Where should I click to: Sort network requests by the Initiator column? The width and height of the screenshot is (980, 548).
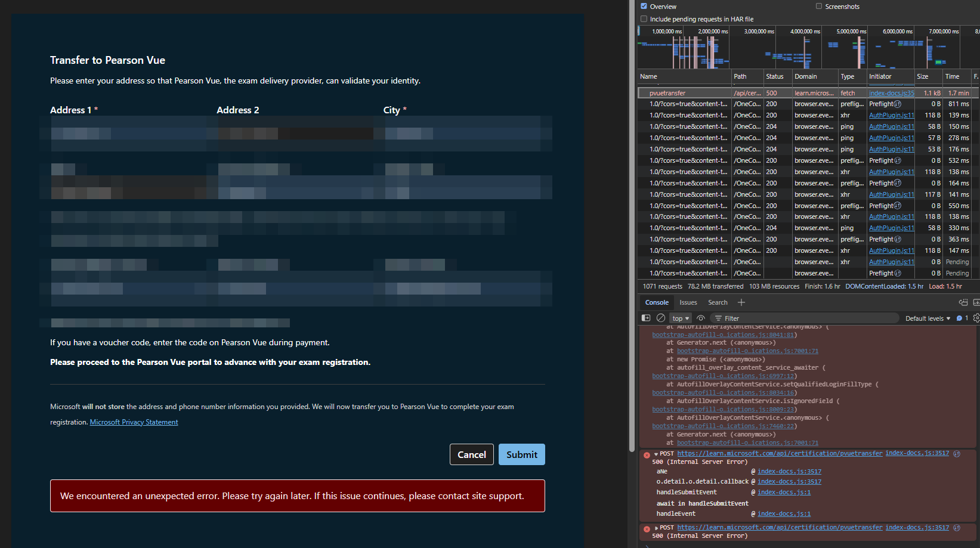click(x=890, y=76)
